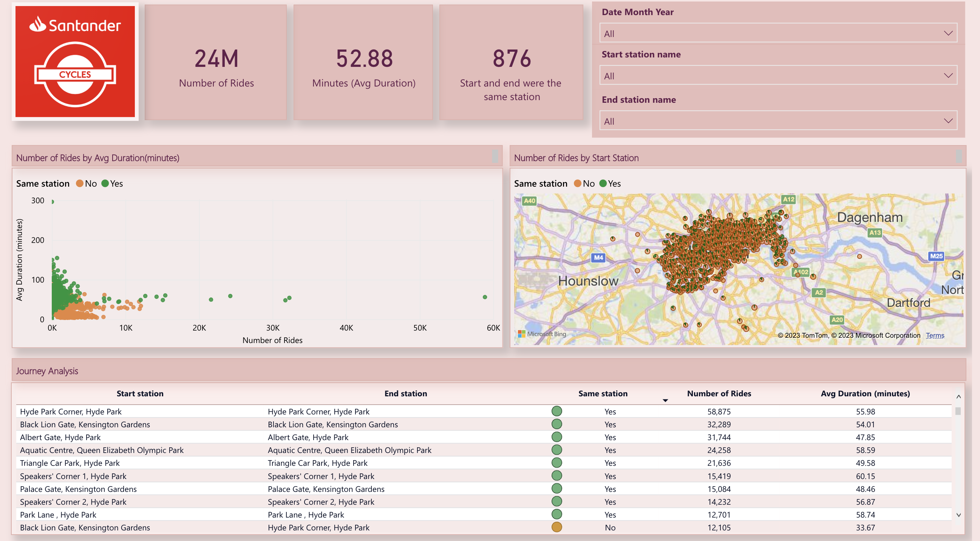980x541 pixels.
Task: Sort the table by the Number of Rides header
Action: 719,393
